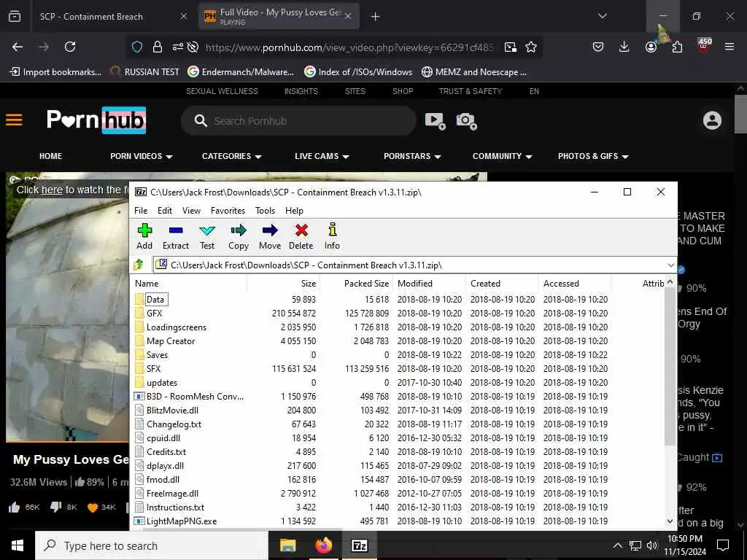The width and height of the screenshot is (747, 560).
Task: Open the Tools menu in 7-Zip
Action: click(x=265, y=211)
